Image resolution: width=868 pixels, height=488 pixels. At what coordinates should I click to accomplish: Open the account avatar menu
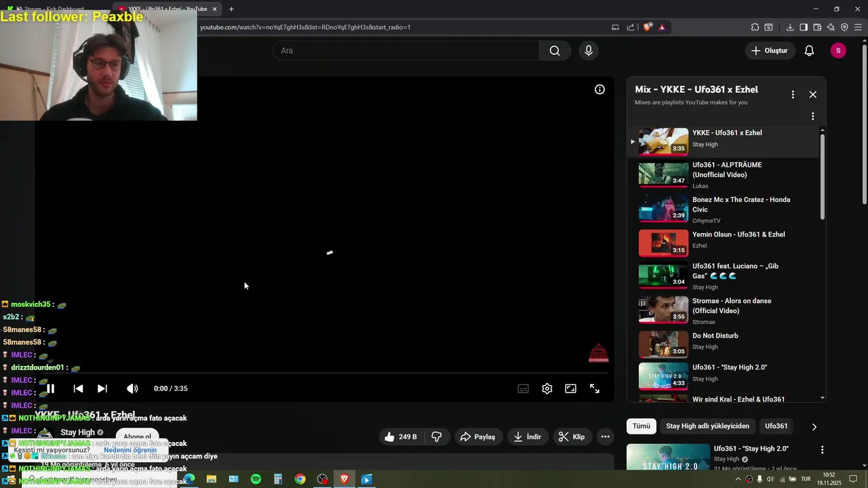click(x=838, y=51)
